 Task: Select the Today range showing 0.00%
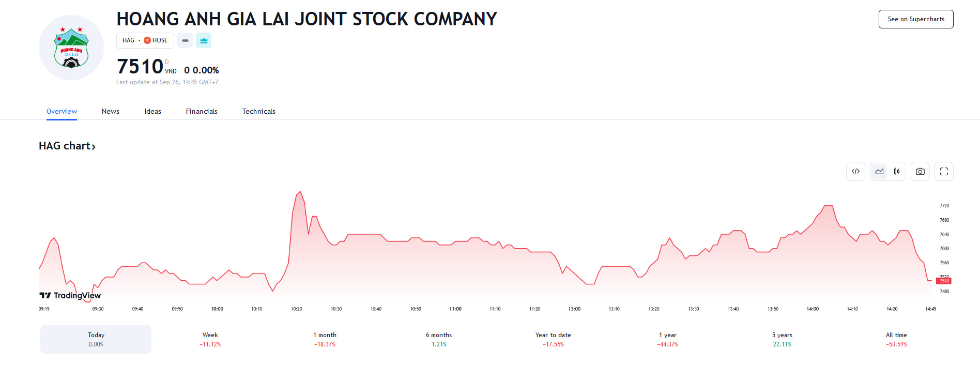[96, 339]
